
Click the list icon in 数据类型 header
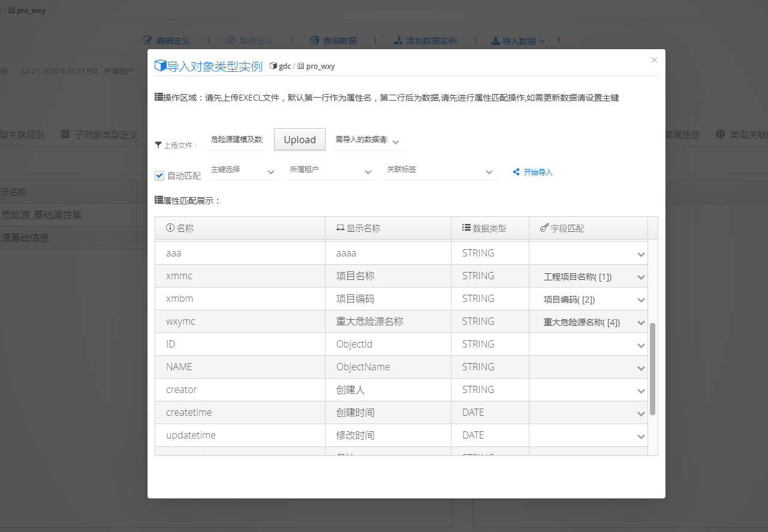[x=466, y=228]
